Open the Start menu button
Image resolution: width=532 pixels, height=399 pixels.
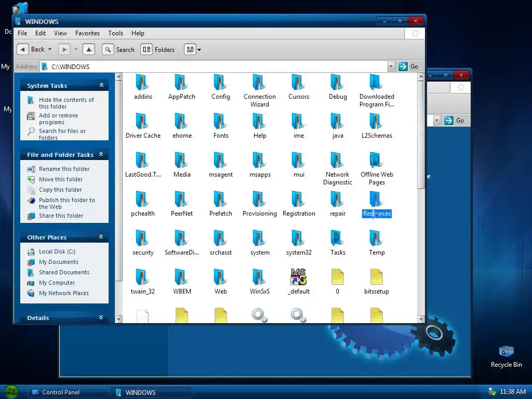[11, 392]
